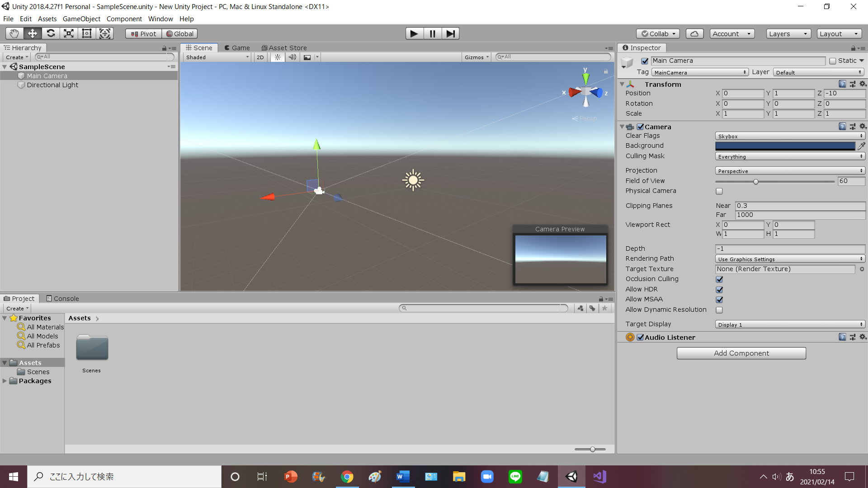Screen dimensions: 868x488
Task: Select the Move tool
Action: click(33, 33)
